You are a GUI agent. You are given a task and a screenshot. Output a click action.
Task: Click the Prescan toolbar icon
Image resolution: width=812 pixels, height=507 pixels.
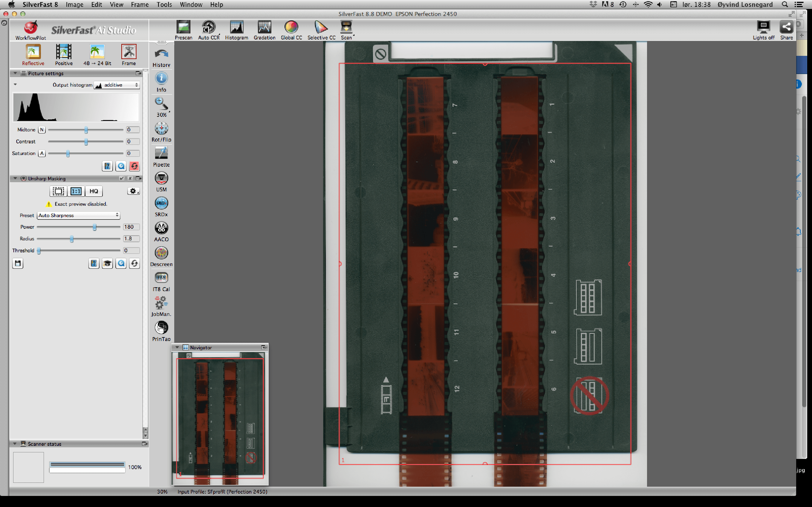183,30
